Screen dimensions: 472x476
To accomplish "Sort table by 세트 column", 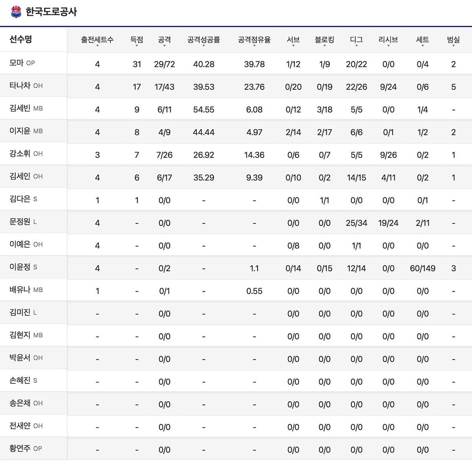I will coord(422,40).
